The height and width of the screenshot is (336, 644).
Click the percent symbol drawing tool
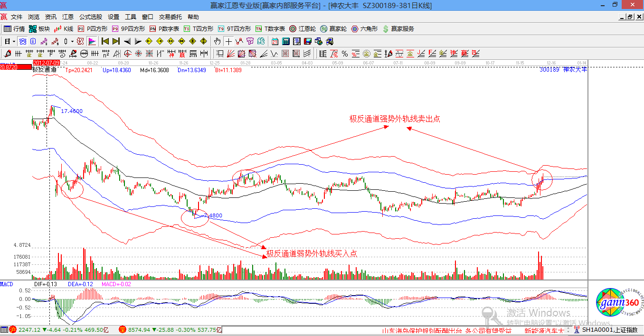click(344, 53)
